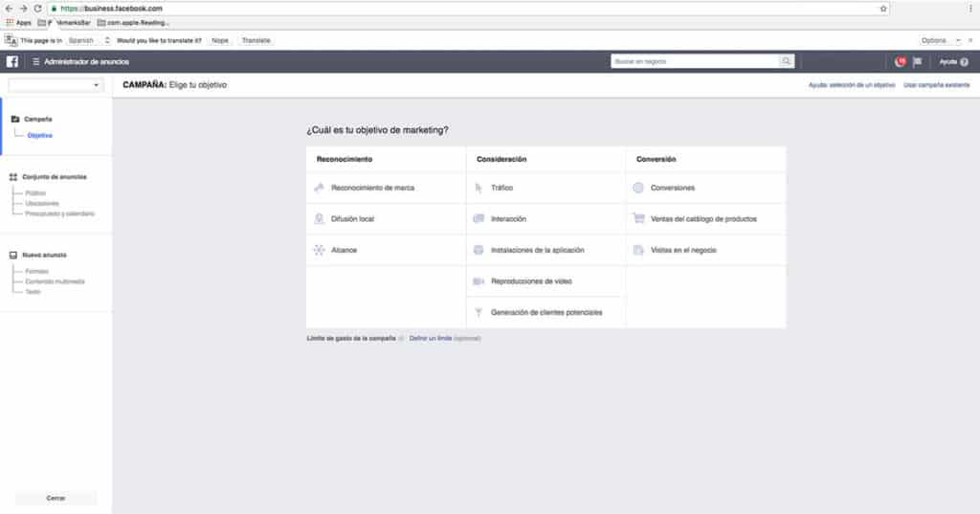Image resolution: width=980 pixels, height=514 pixels.
Task: Select Texto under Nuevo anuncio
Action: [33, 291]
